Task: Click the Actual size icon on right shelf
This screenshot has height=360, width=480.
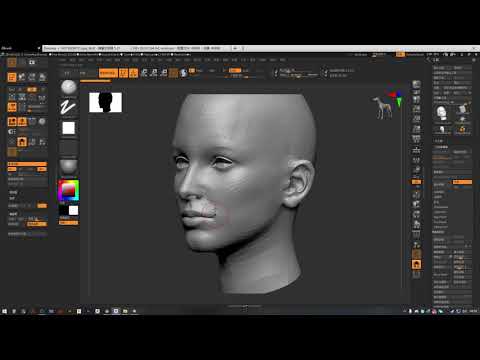Action: (x=416, y=119)
